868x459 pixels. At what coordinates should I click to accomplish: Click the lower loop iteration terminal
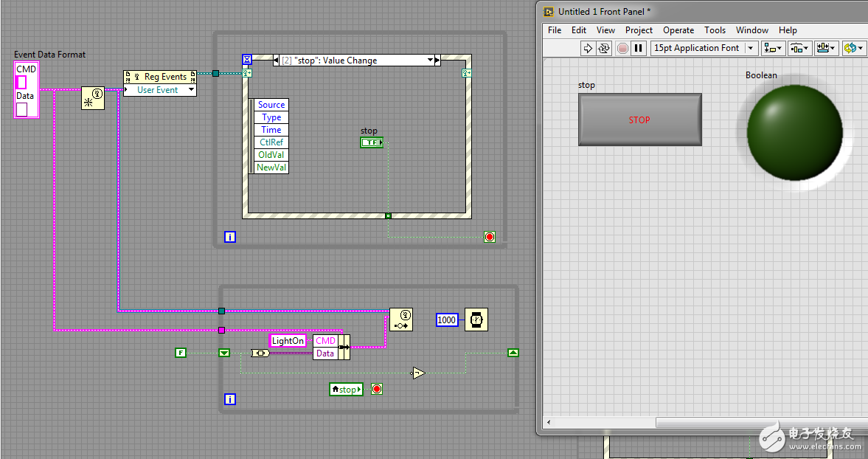(x=230, y=399)
